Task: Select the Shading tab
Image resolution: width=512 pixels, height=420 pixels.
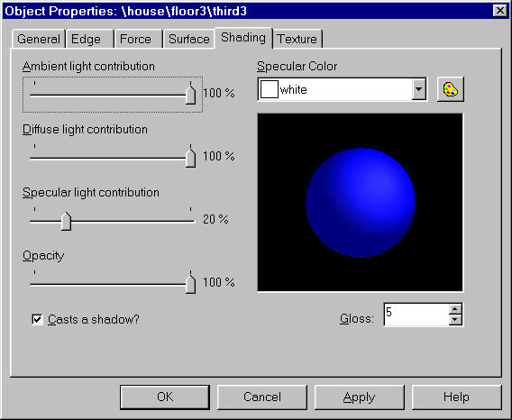Action: 243,38
